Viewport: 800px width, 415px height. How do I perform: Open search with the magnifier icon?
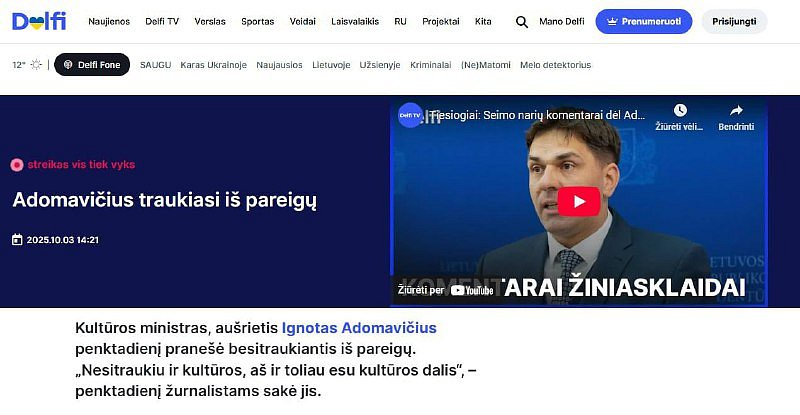click(521, 22)
